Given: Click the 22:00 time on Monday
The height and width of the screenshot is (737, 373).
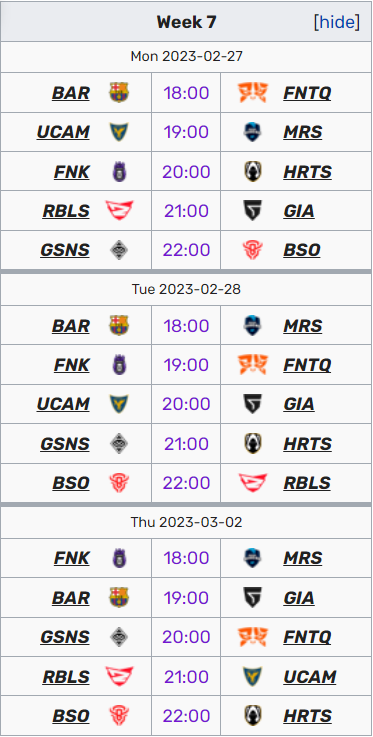Looking at the screenshot, I should [x=186, y=250].
